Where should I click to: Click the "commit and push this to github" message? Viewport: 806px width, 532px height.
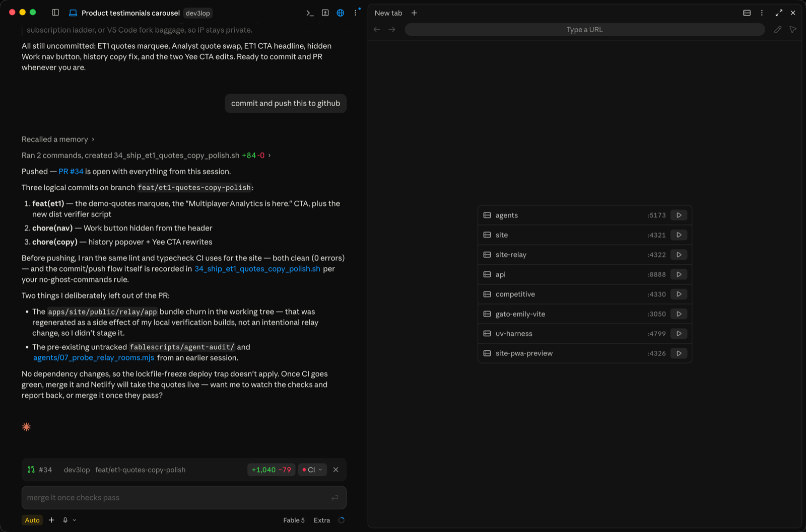coord(286,103)
